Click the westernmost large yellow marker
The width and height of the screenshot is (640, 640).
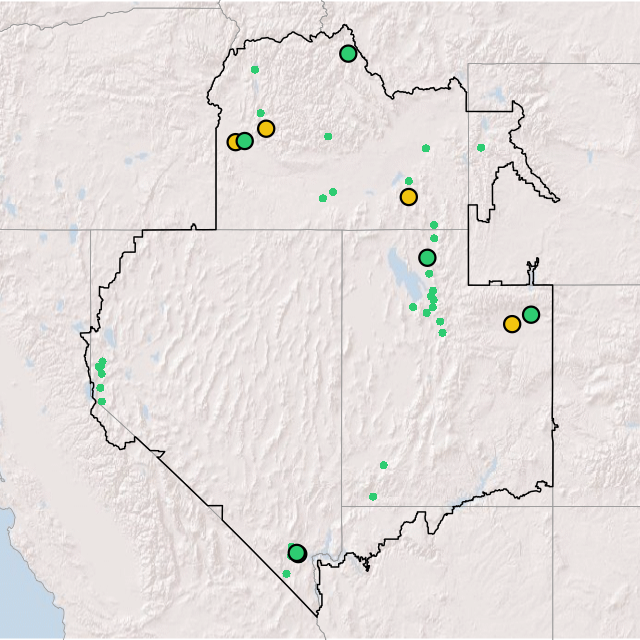234,142
